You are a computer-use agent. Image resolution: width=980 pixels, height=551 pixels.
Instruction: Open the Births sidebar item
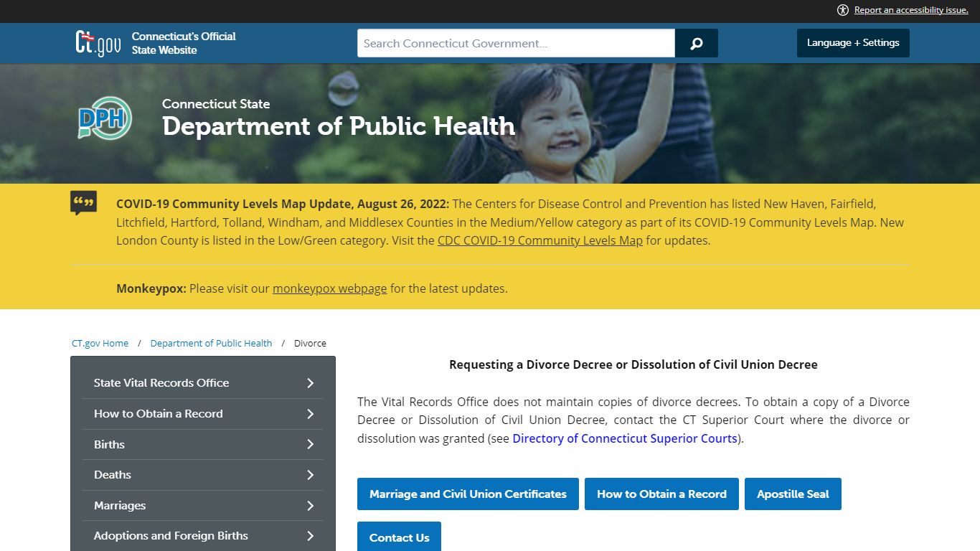pos(203,445)
